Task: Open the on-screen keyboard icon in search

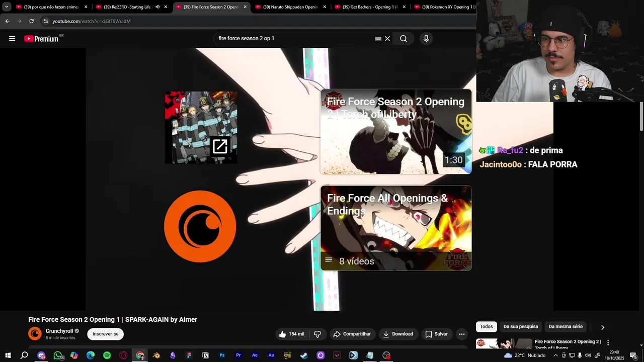Action: 378,39
